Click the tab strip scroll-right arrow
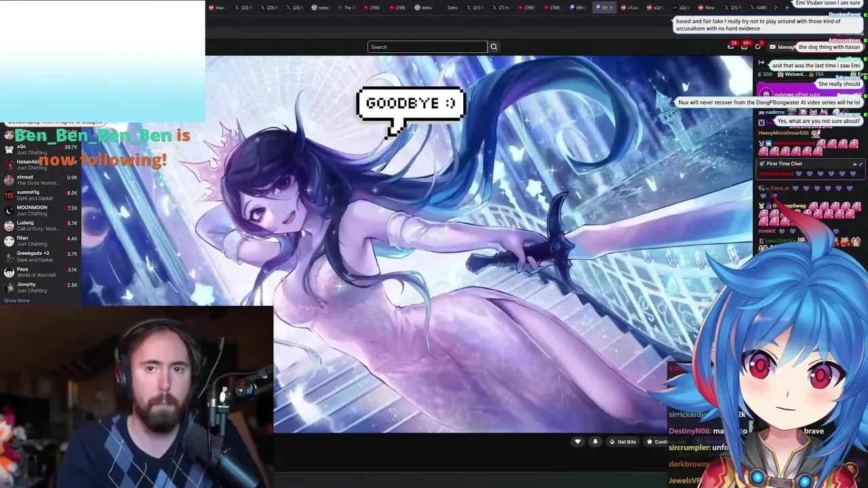The height and width of the screenshot is (488, 868). (x=776, y=7)
